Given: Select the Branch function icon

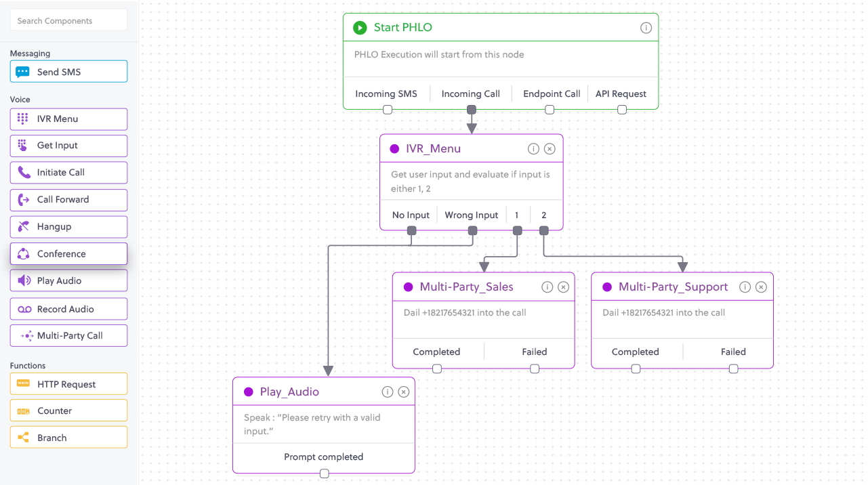Looking at the screenshot, I should click(24, 438).
